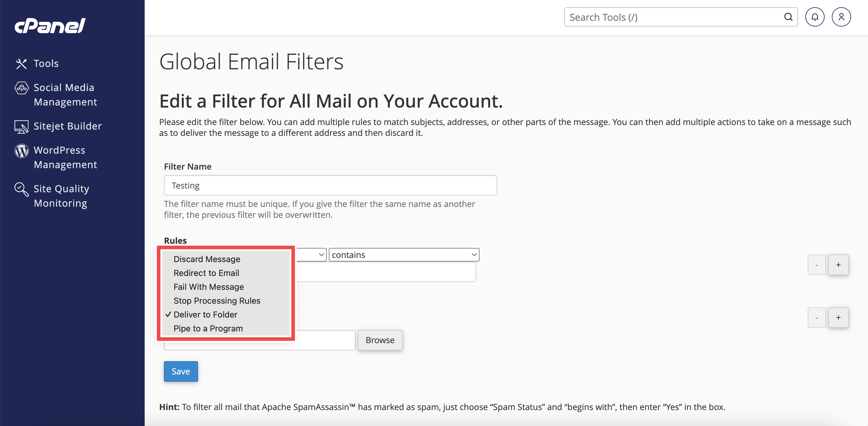Click the Browse button

click(380, 340)
